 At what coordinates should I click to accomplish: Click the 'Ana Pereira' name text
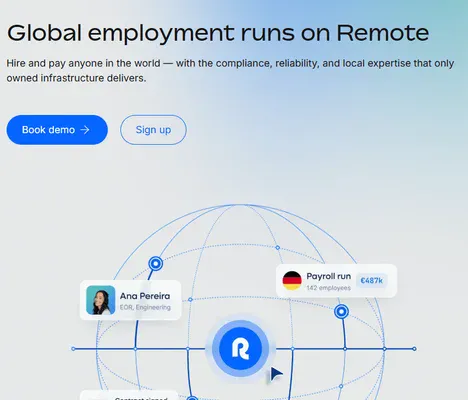145,296
